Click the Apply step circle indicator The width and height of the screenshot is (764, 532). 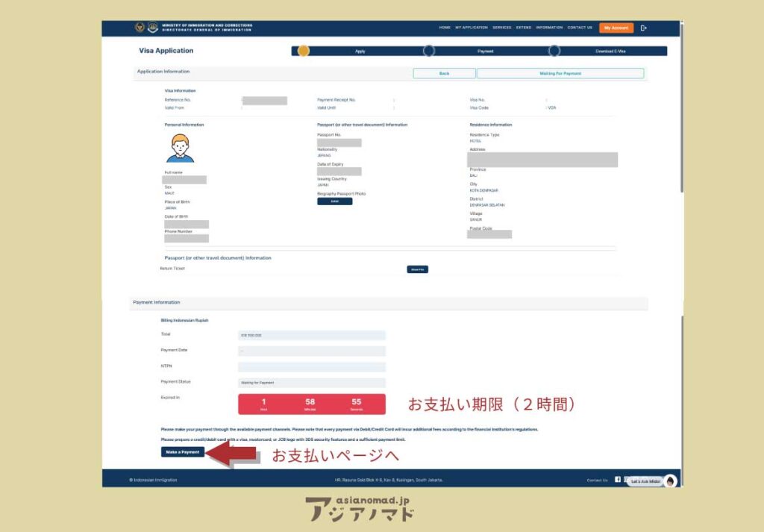(303, 51)
